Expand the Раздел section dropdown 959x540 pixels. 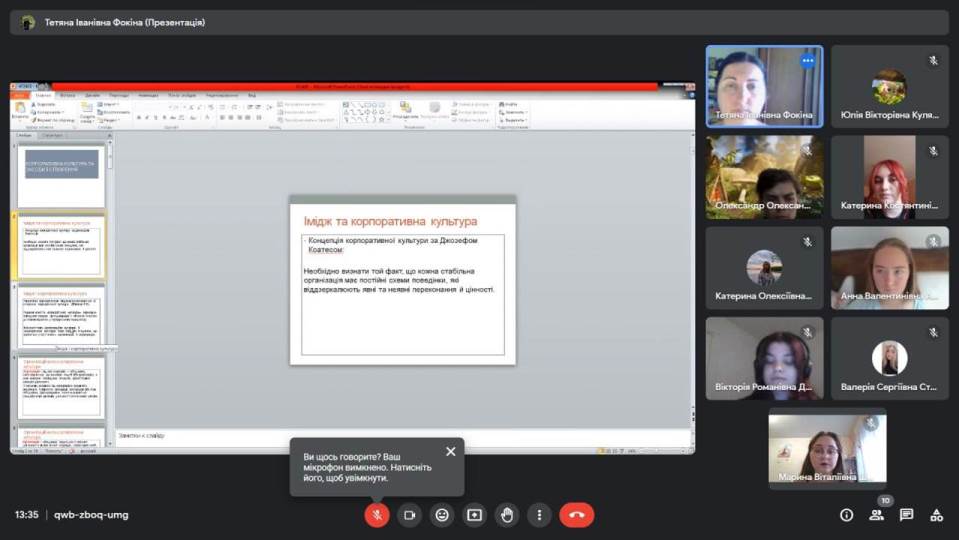coord(108,120)
